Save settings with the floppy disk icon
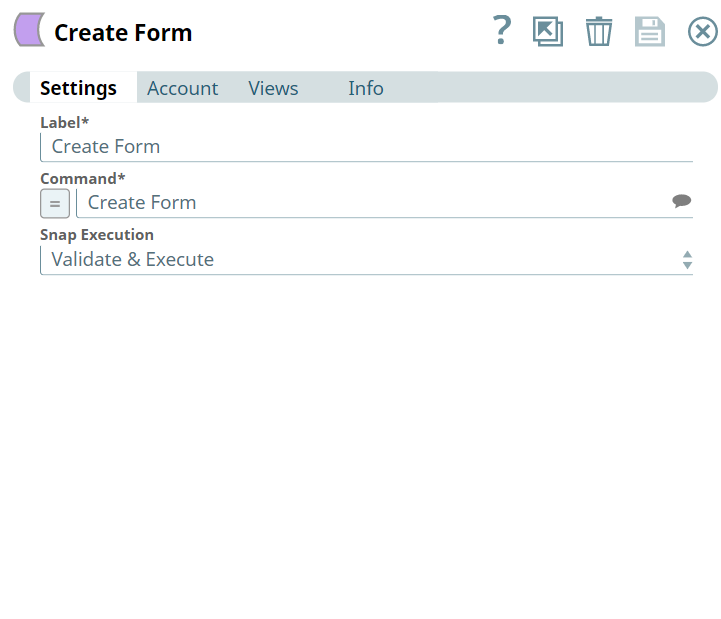Image resolution: width=721 pixels, height=619 pixels. [x=650, y=32]
